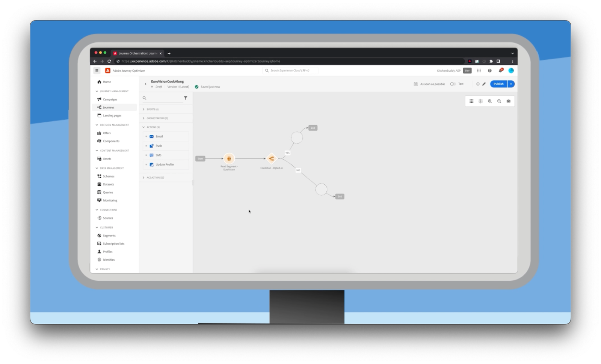Zoom in on the journey canvas
601x364 pixels.
click(490, 101)
